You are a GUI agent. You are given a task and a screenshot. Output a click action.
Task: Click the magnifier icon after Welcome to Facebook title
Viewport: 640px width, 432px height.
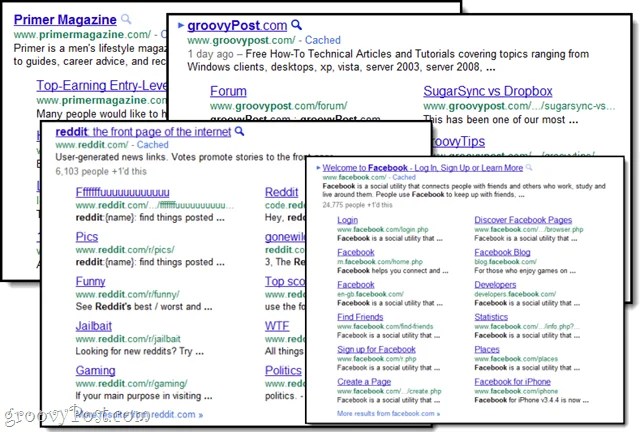coord(529,167)
